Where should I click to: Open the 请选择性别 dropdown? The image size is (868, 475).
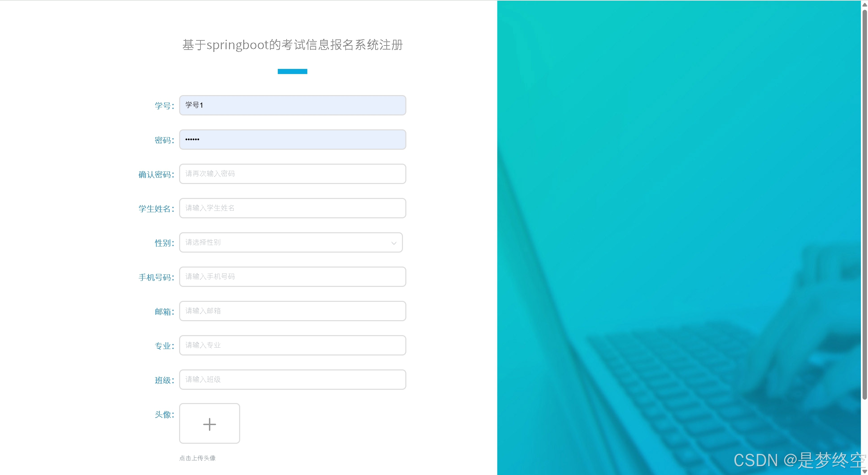(x=290, y=242)
